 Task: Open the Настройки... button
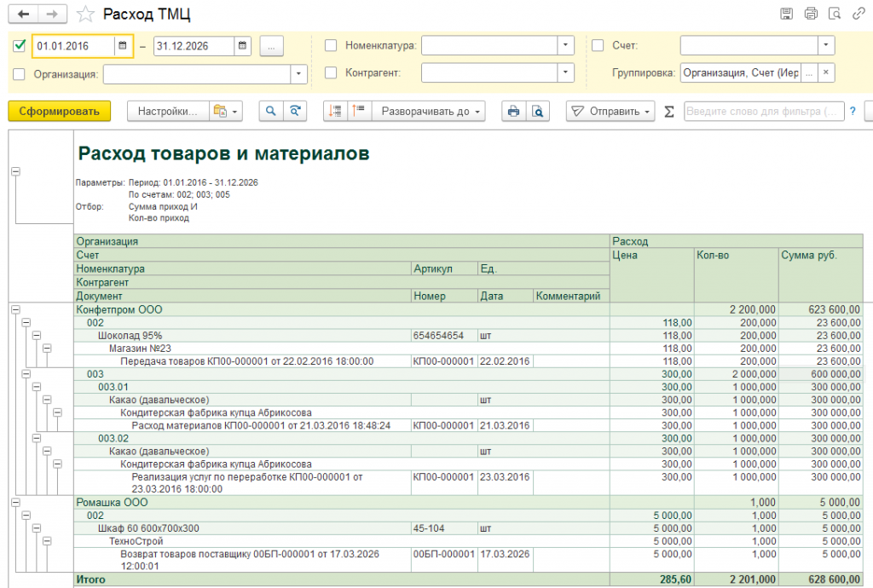point(168,112)
